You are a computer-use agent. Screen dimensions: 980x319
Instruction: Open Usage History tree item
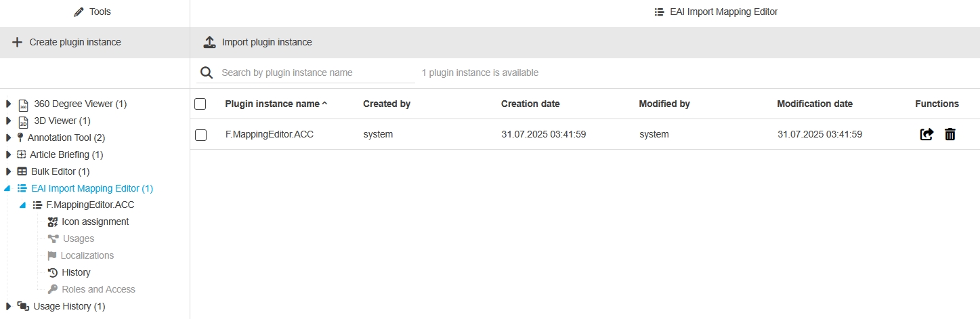69,306
